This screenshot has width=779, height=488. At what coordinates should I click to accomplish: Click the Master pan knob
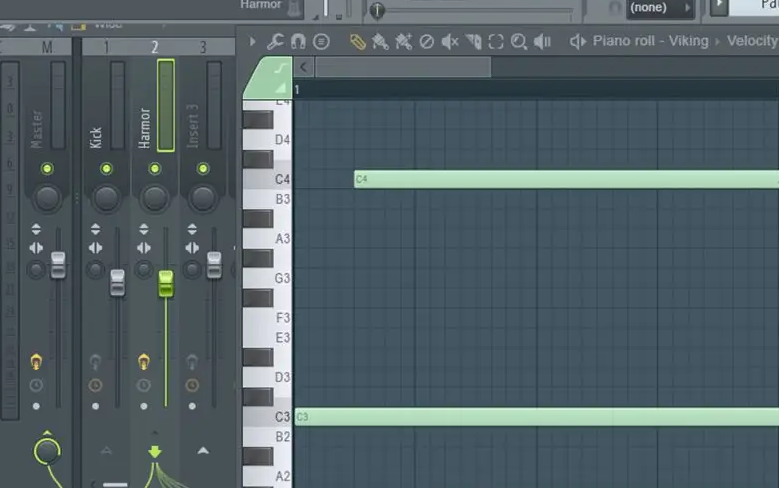pos(47,198)
